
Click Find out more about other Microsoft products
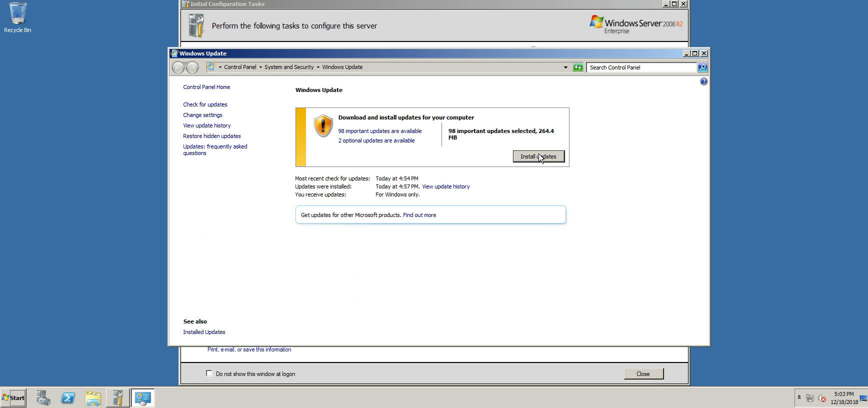point(419,215)
